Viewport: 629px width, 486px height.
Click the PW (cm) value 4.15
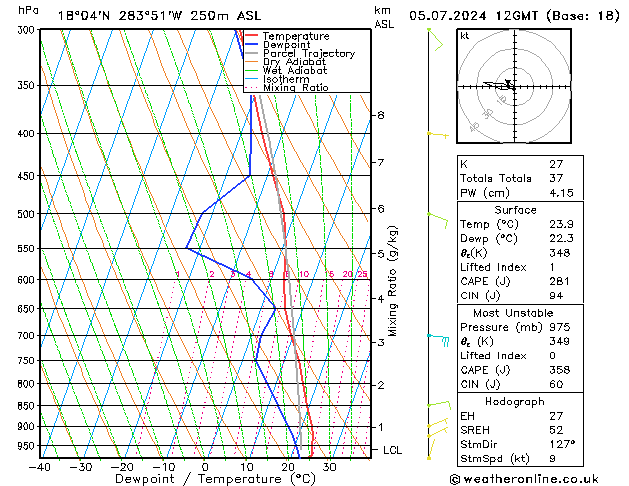[x=561, y=192]
